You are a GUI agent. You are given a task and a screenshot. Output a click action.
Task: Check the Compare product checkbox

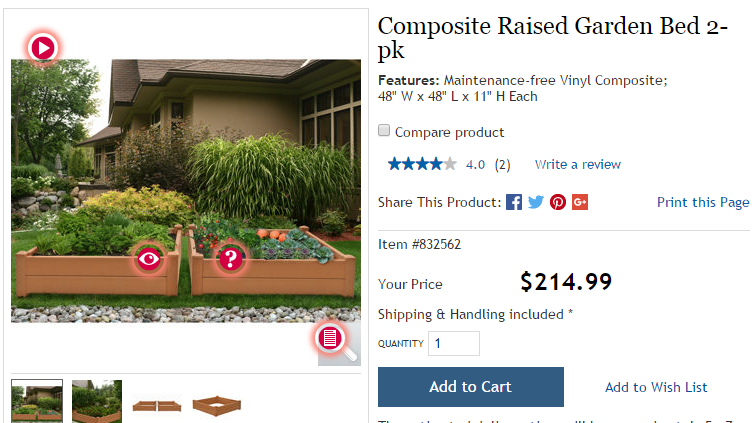pyautogui.click(x=384, y=131)
